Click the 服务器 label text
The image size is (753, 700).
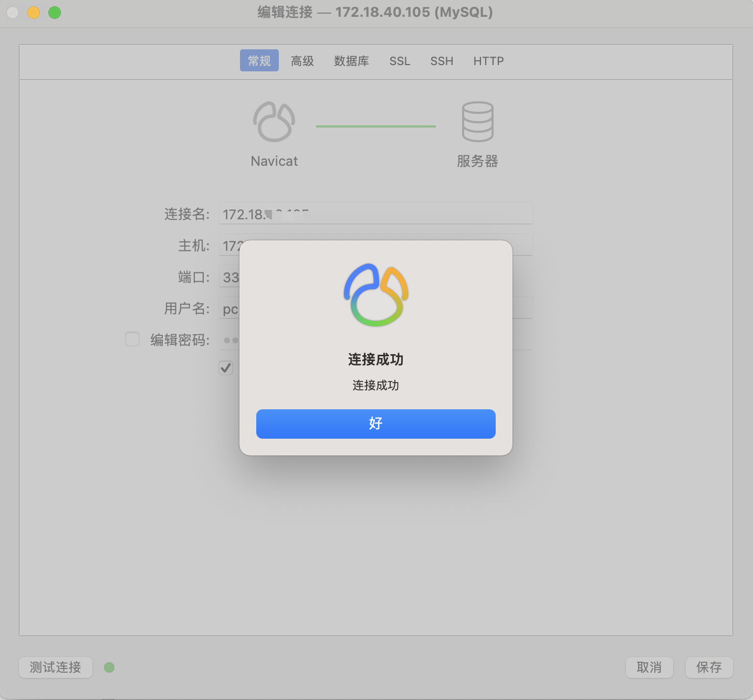pos(477,161)
